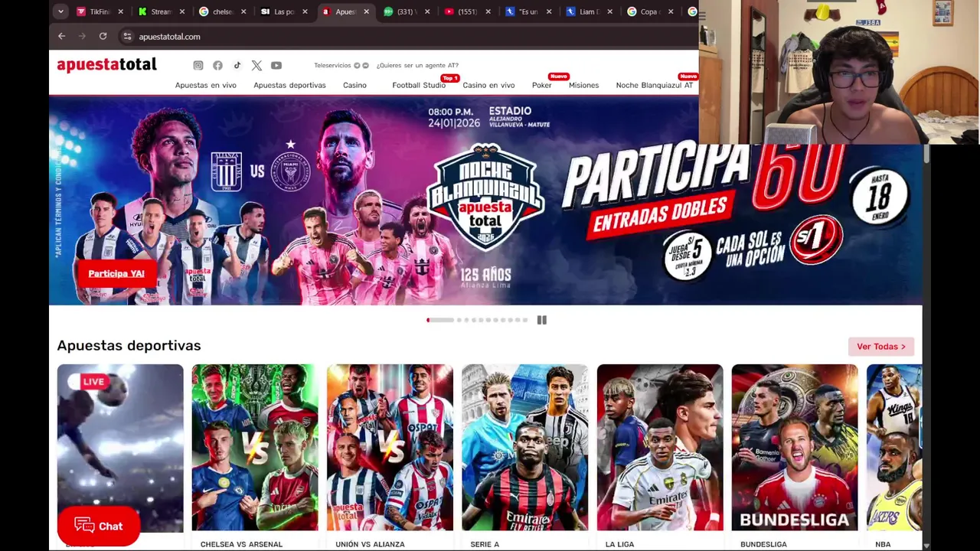
Task: Switch to the "Es un" tab
Action: click(529, 11)
